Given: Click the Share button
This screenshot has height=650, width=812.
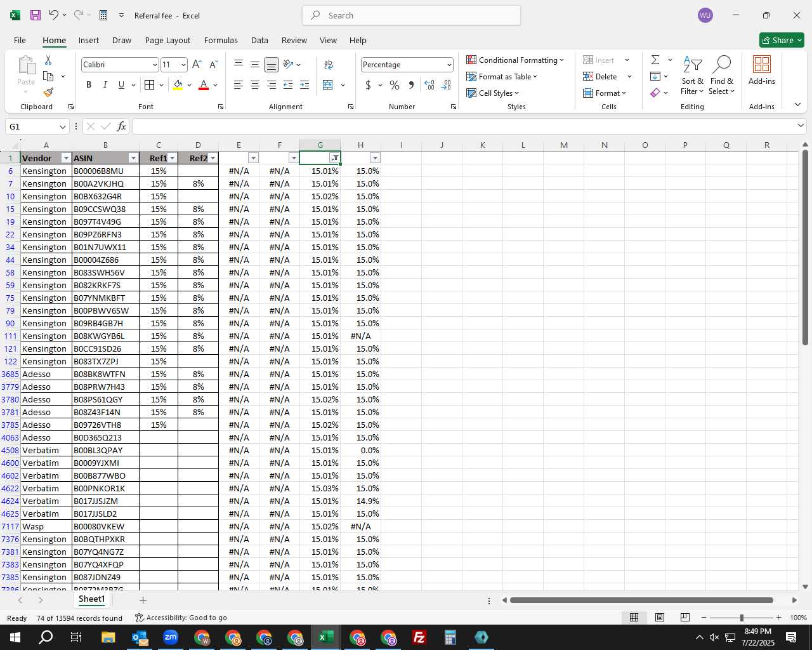Looking at the screenshot, I should click(x=782, y=40).
